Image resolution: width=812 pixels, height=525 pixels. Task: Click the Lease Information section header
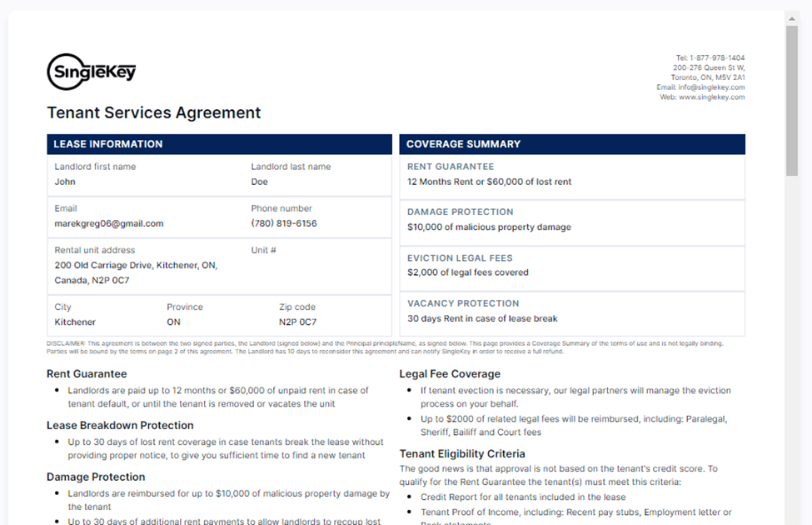(219, 144)
